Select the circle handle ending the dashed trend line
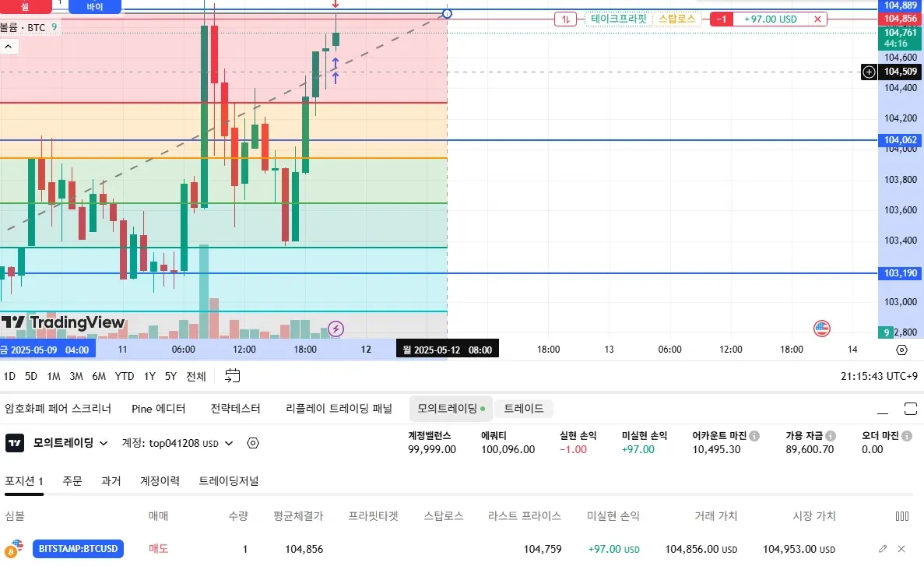Screen dimensions: 924x566 coord(448,13)
